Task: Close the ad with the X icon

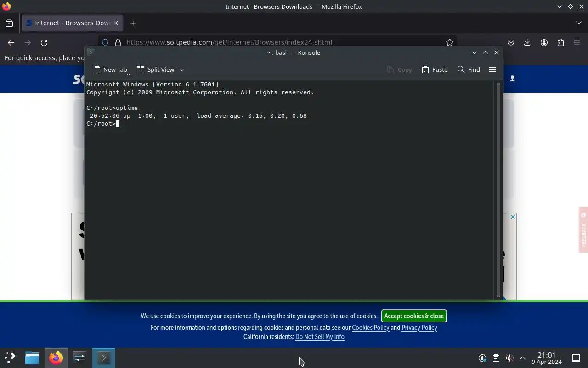Action: click(x=513, y=217)
